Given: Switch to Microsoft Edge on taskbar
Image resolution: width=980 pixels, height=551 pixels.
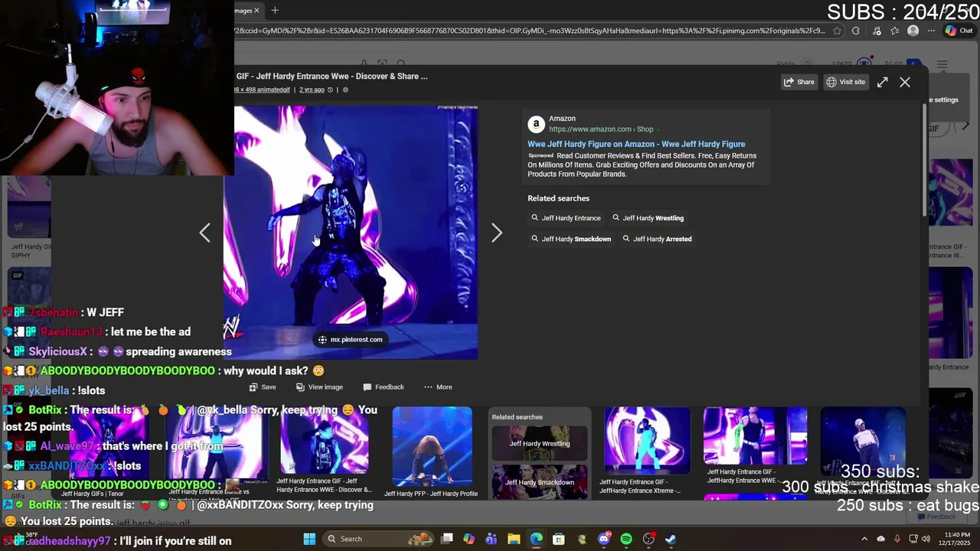Looking at the screenshot, I should pos(536,539).
